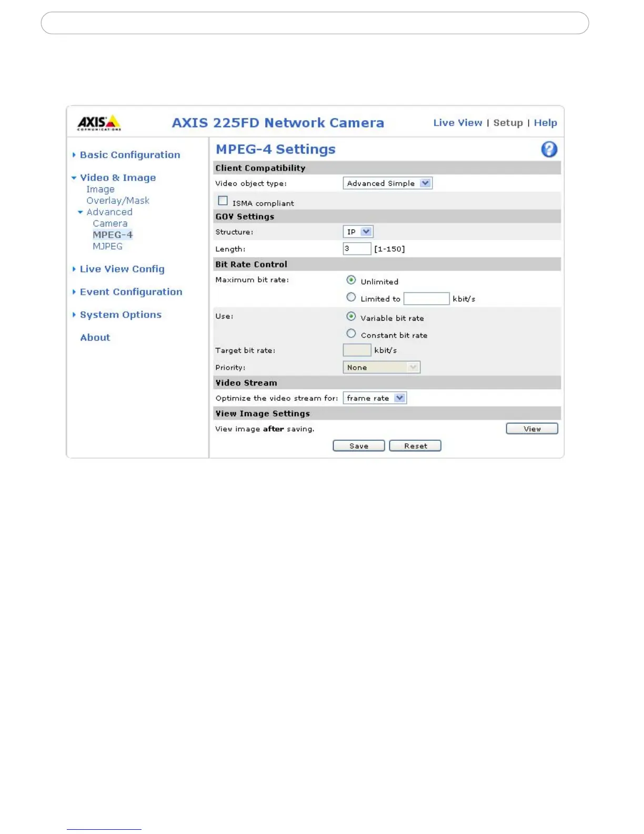Open the MJPEG settings page
This screenshot has height=834, width=644.
click(107, 246)
